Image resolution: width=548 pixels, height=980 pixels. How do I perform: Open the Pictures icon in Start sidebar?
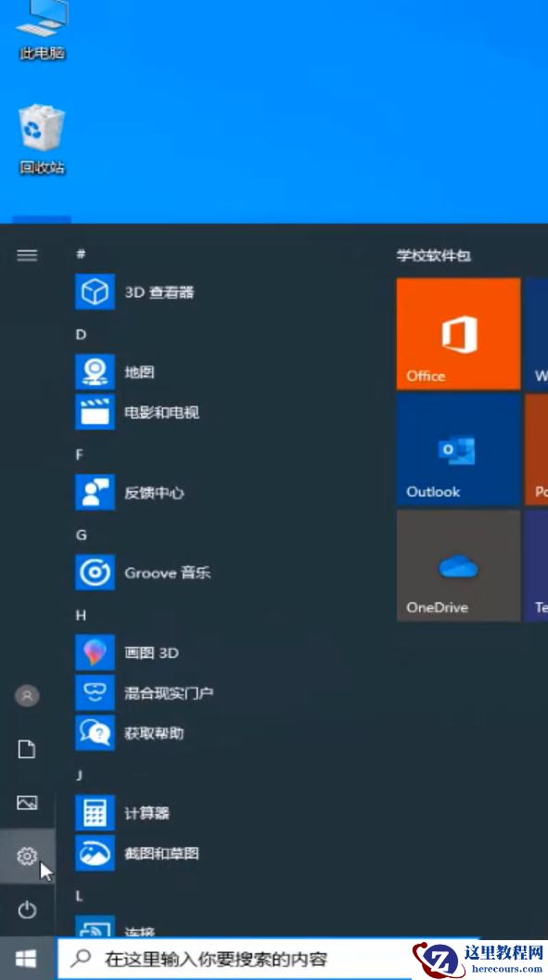pyautogui.click(x=27, y=803)
